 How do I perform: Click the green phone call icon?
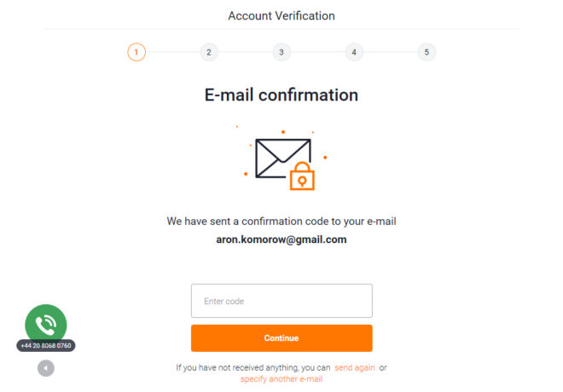pyautogui.click(x=45, y=324)
